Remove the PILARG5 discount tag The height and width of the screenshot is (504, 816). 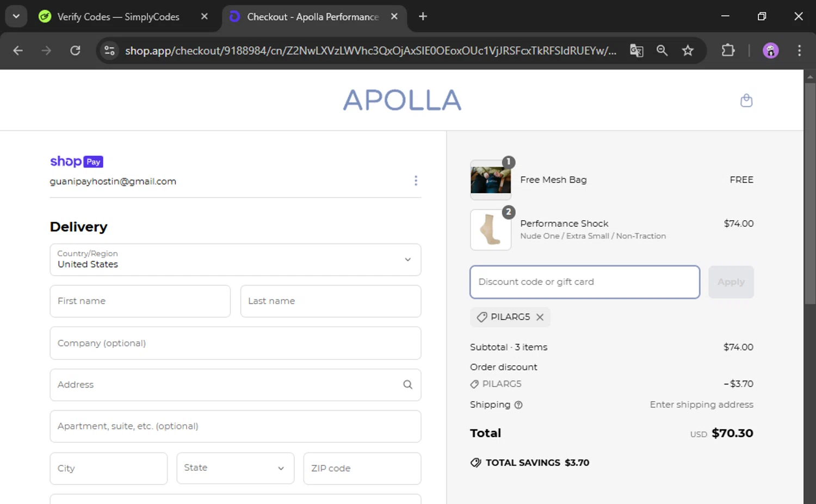coord(540,317)
